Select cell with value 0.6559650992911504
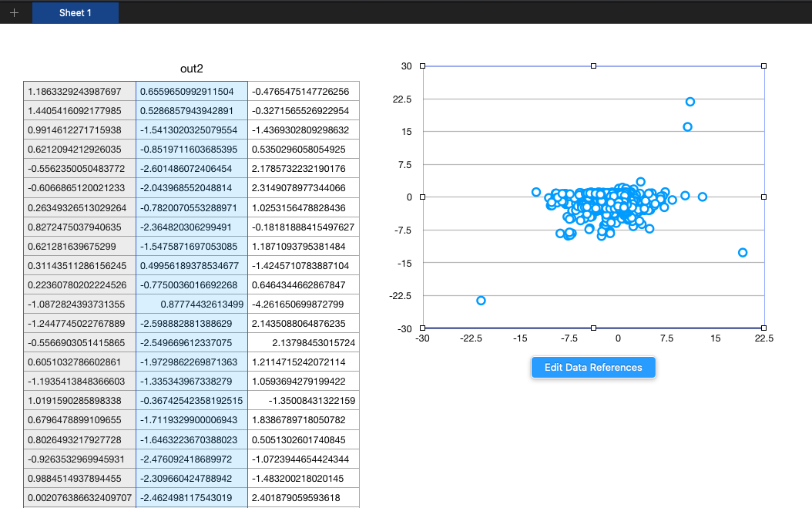Image resolution: width=812 pixels, height=508 pixels. click(192, 91)
